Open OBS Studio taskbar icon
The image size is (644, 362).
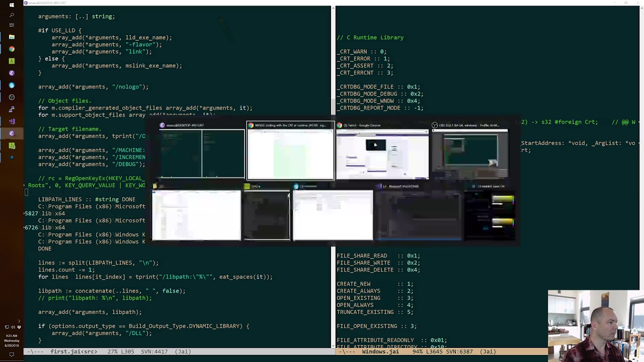pyautogui.click(x=12, y=97)
